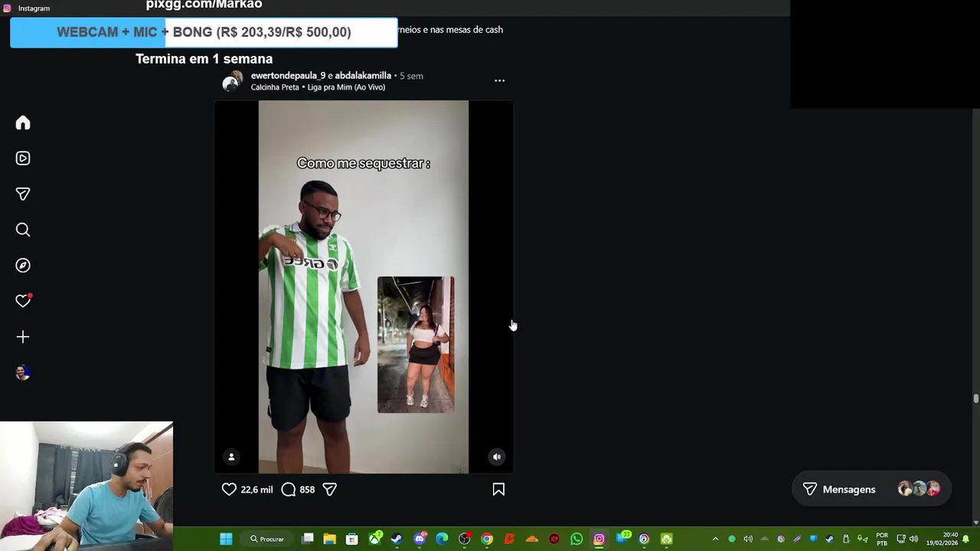Open direct messages via the paper plane icon
The image size is (980, 551).
pos(23,194)
